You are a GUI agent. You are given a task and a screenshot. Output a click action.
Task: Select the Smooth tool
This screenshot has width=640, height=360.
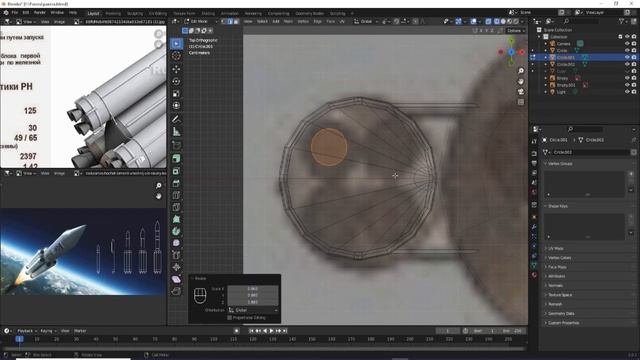[x=176, y=243]
